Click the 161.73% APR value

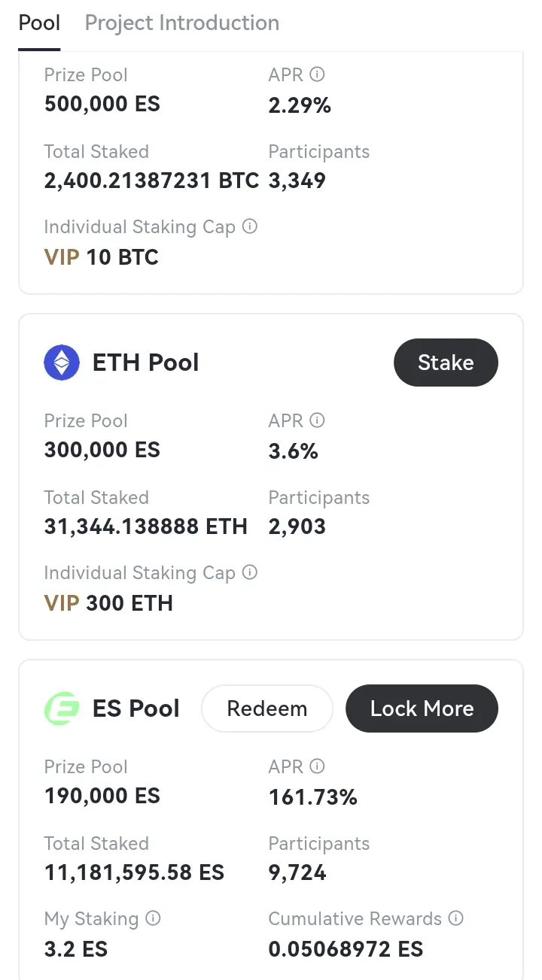click(x=312, y=797)
